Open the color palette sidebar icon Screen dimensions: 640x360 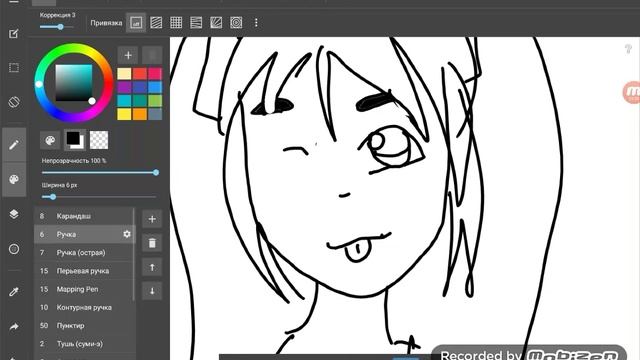coord(14,179)
